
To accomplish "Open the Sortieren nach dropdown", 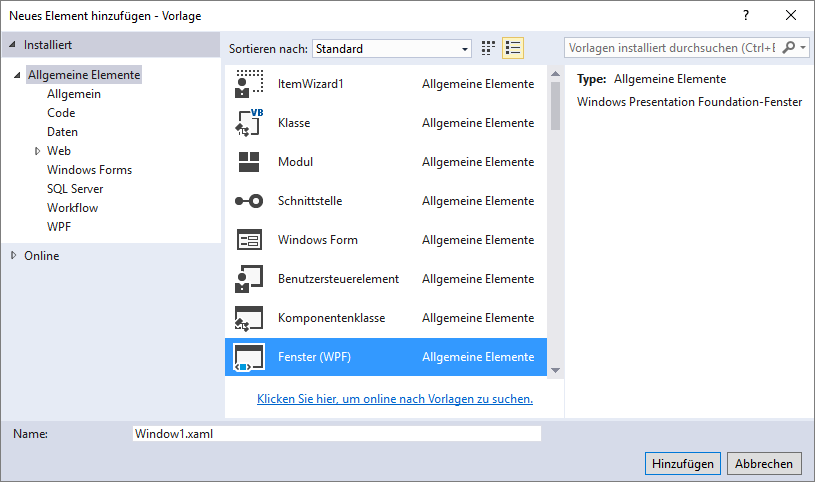I will coord(391,48).
